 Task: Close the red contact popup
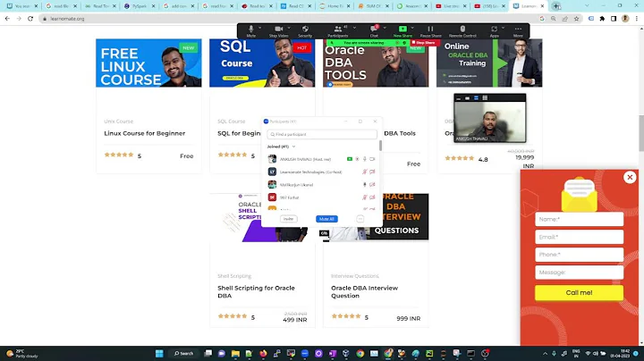[x=630, y=177]
